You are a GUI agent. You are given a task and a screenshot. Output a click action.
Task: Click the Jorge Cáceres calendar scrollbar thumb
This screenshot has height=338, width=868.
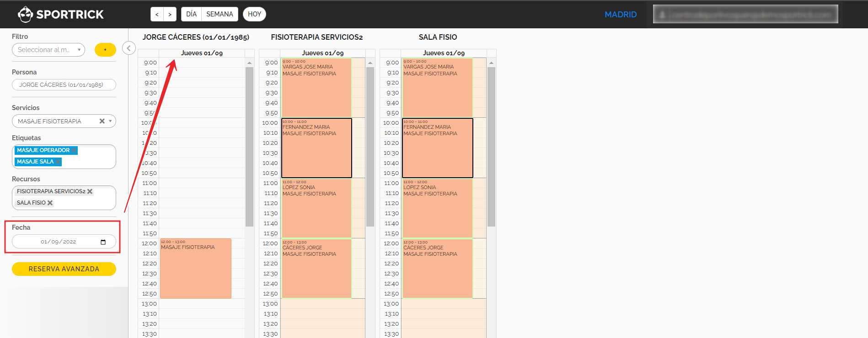click(249, 147)
